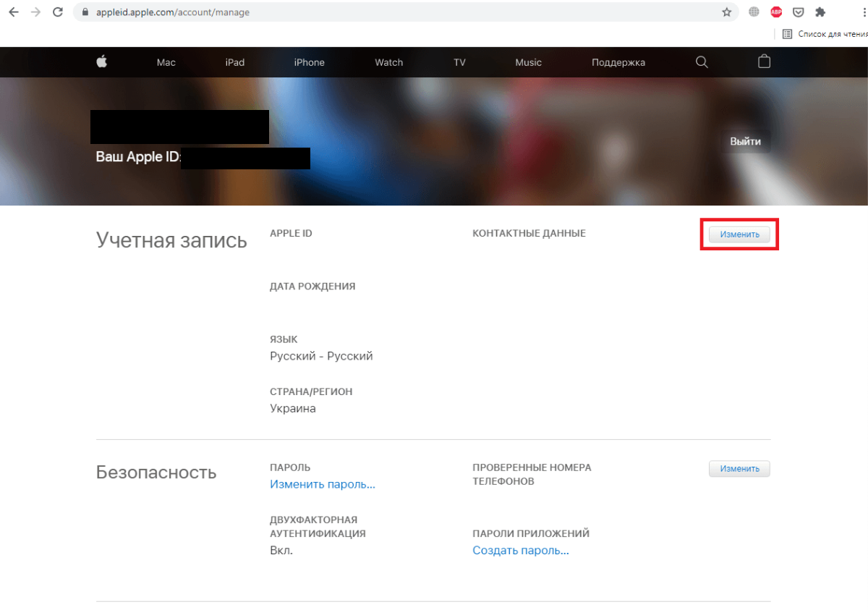Click the Apple logo in the navigation

click(x=101, y=62)
